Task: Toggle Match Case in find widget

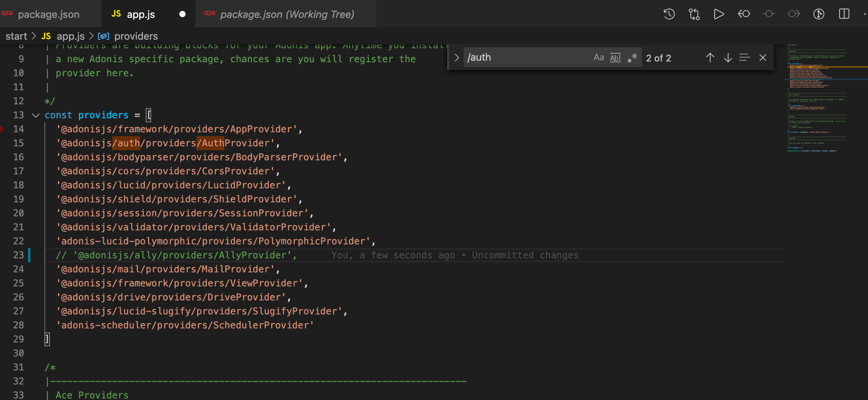Action: [x=599, y=58]
